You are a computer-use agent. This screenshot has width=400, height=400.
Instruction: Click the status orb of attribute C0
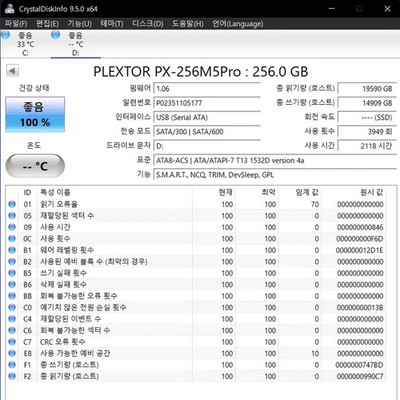(x=12, y=307)
